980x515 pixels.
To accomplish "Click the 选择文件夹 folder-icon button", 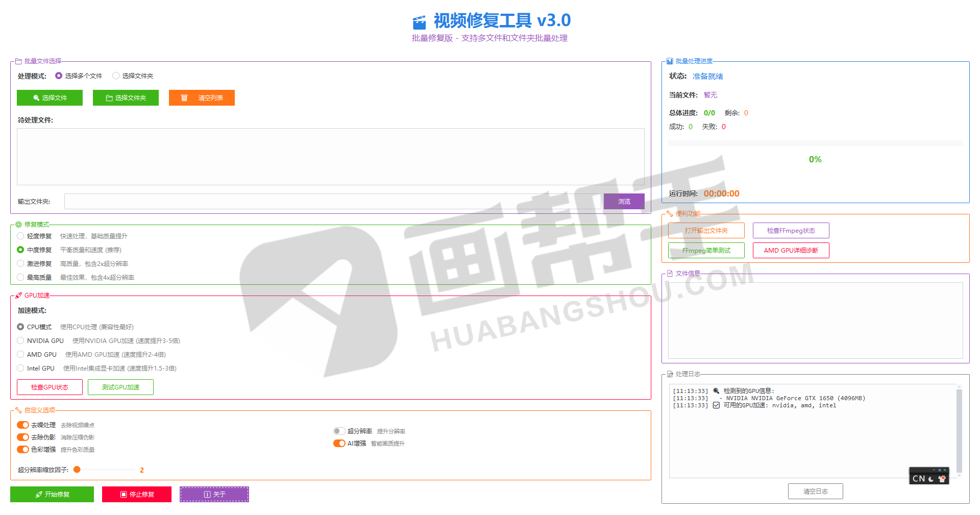I will click(x=126, y=98).
